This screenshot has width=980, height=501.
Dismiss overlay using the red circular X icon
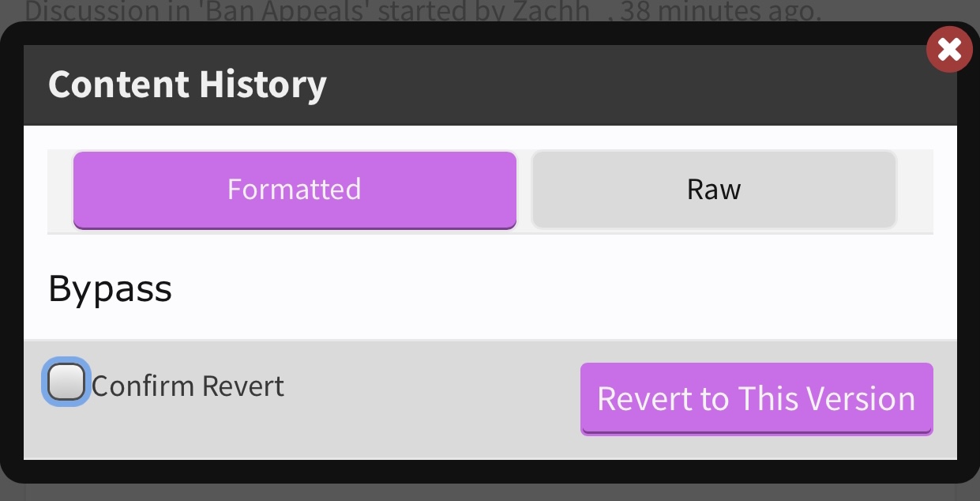pos(949,50)
